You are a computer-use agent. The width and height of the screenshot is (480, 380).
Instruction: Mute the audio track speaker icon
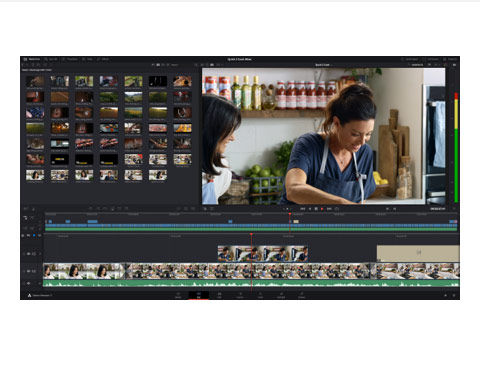click(x=29, y=283)
